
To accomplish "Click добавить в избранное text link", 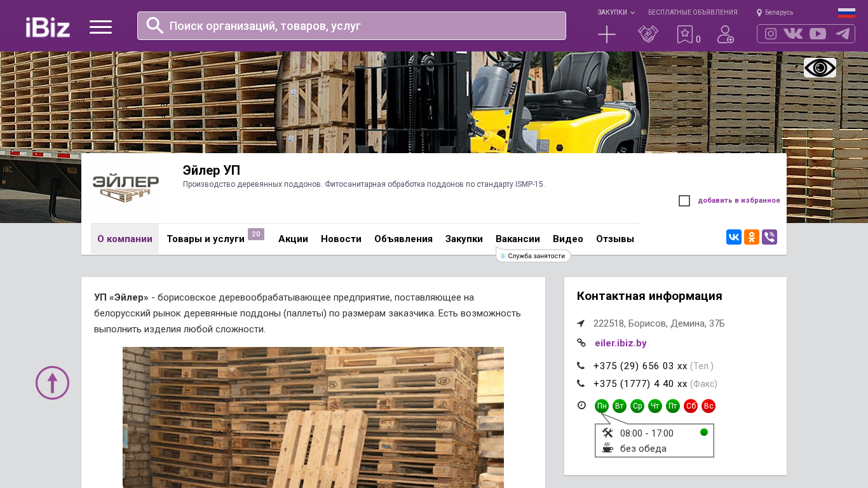I will (x=739, y=201).
